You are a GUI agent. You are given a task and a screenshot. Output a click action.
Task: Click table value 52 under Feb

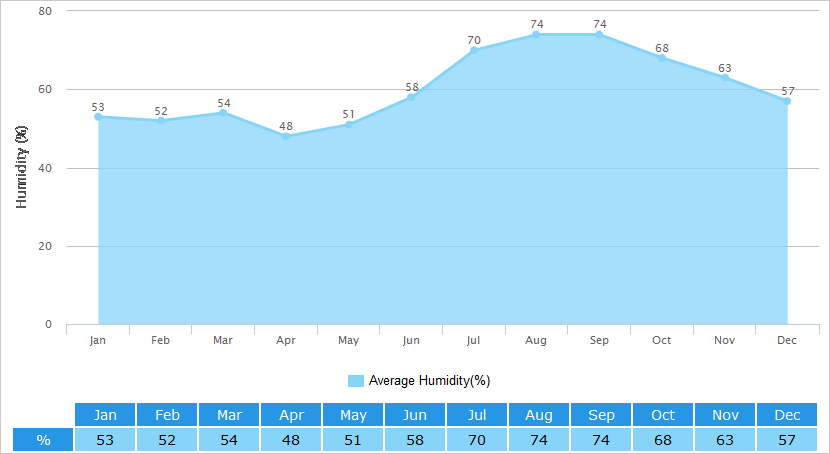tap(167, 440)
